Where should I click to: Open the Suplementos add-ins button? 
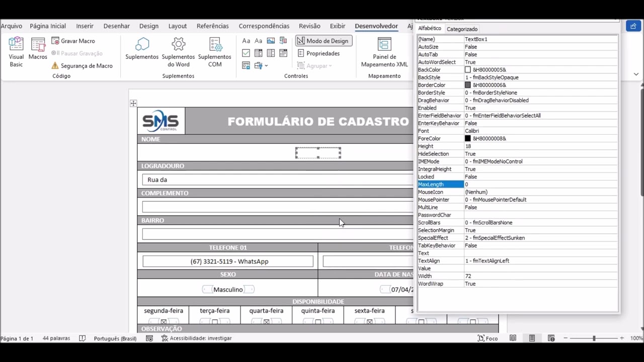(x=142, y=49)
